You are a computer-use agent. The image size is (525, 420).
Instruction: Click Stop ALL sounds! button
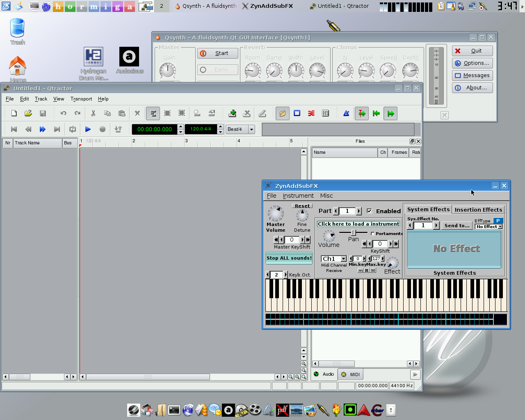[x=289, y=258]
